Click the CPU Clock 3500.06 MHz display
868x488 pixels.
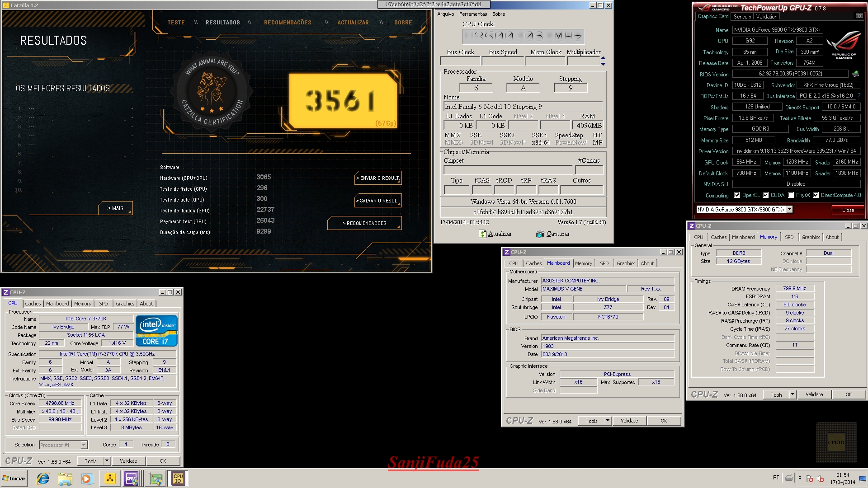coord(524,37)
